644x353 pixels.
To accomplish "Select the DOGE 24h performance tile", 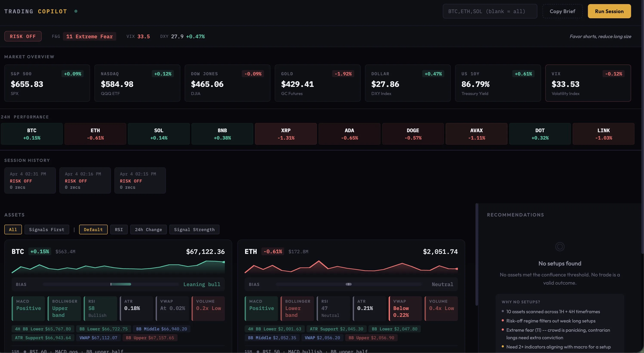I will click(413, 134).
